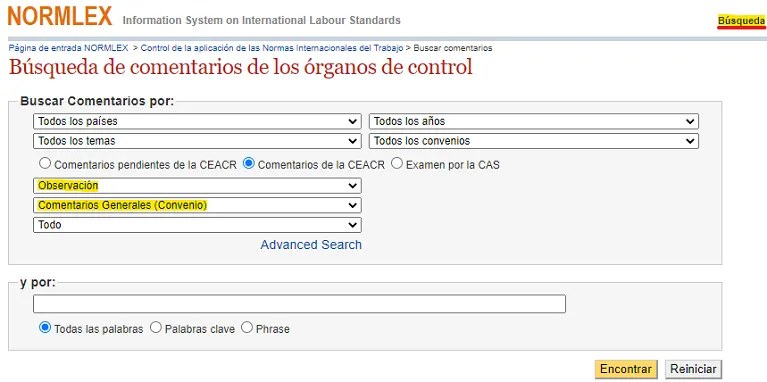This screenshot has width=767, height=382.
Task: Expand the Todo dropdown
Action: [x=197, y=225]
